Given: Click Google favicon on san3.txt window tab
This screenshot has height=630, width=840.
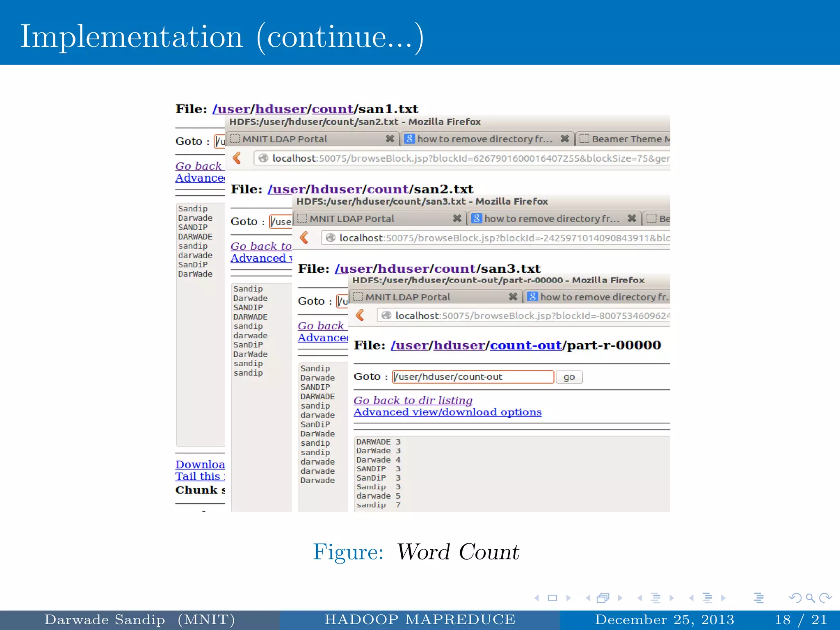Looking at the screenshot, I should [477, 218].
